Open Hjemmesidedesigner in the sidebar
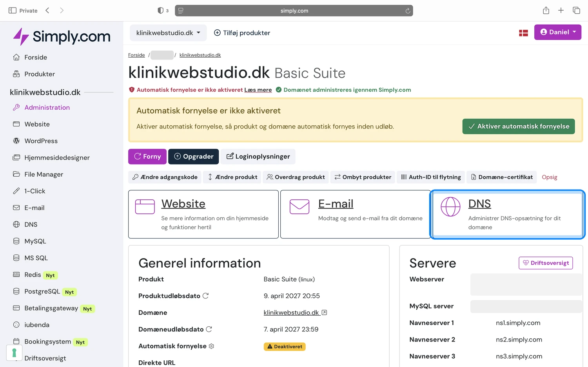Image resolution: width=588 pixels, height=367 pixels. click(x=57, y=157)
